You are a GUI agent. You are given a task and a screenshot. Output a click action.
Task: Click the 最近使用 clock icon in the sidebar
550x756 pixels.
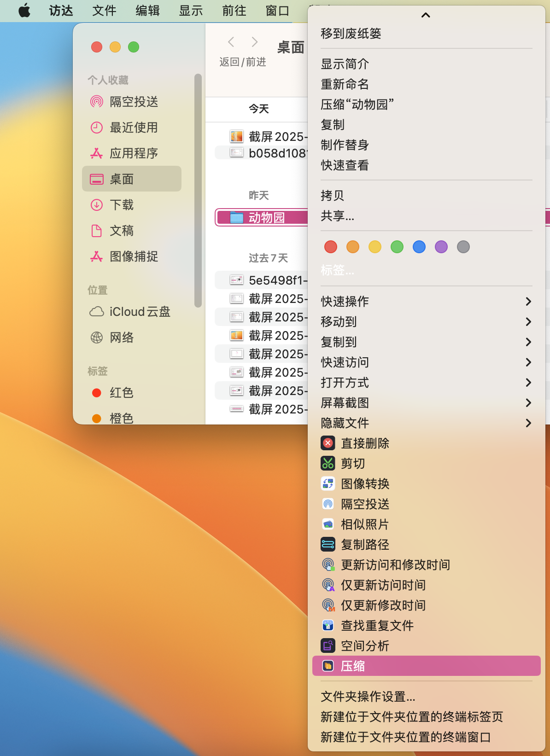pos(97,128)
